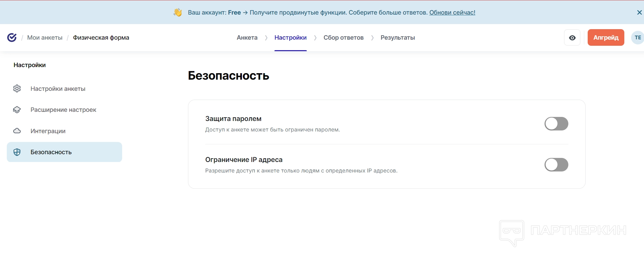Enable Защита паролем toggle

[x=556, y=124]
